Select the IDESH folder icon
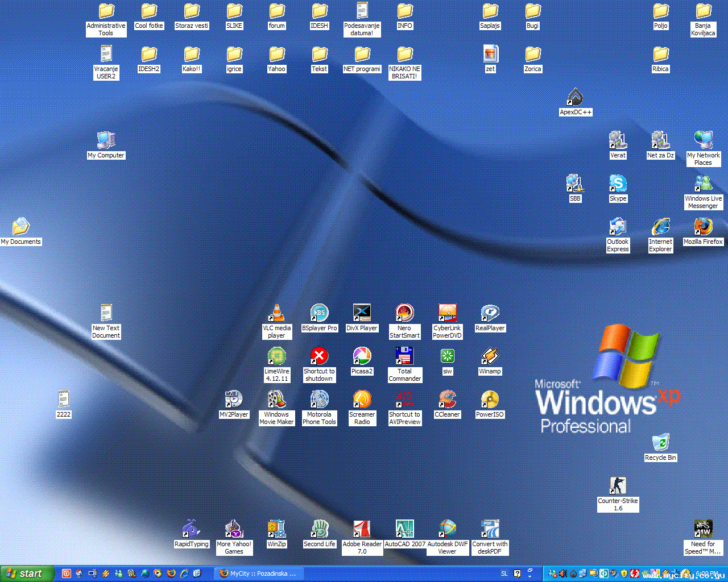Image resolution: width=728 pixels, height=582 pixels. click(320, 11)
